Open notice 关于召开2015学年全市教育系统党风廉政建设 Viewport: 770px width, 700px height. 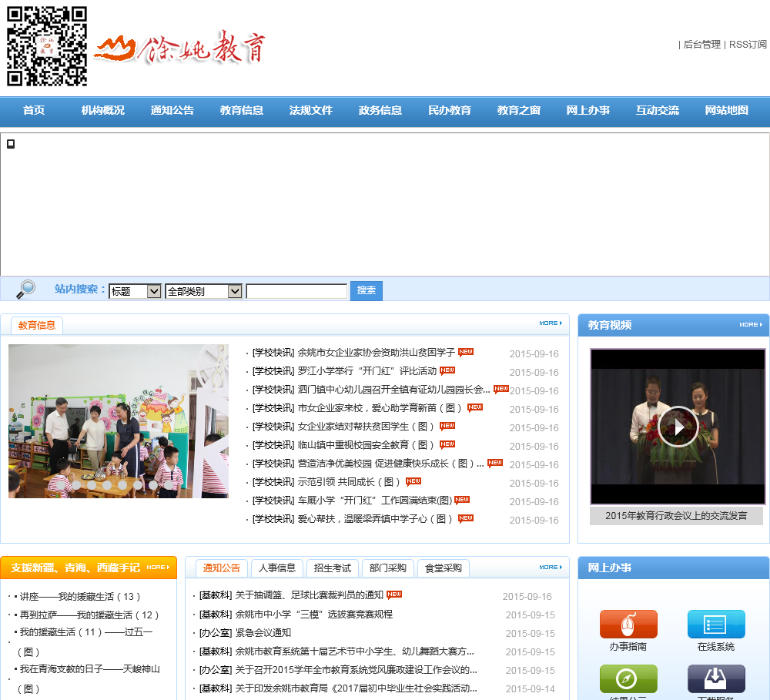[356, 670]
